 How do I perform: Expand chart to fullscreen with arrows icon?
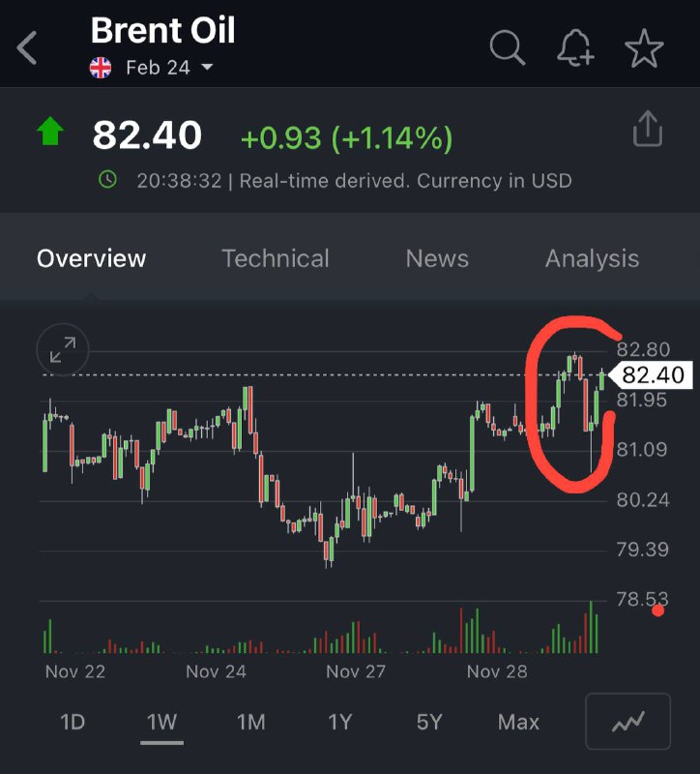(x=63, y=350)
